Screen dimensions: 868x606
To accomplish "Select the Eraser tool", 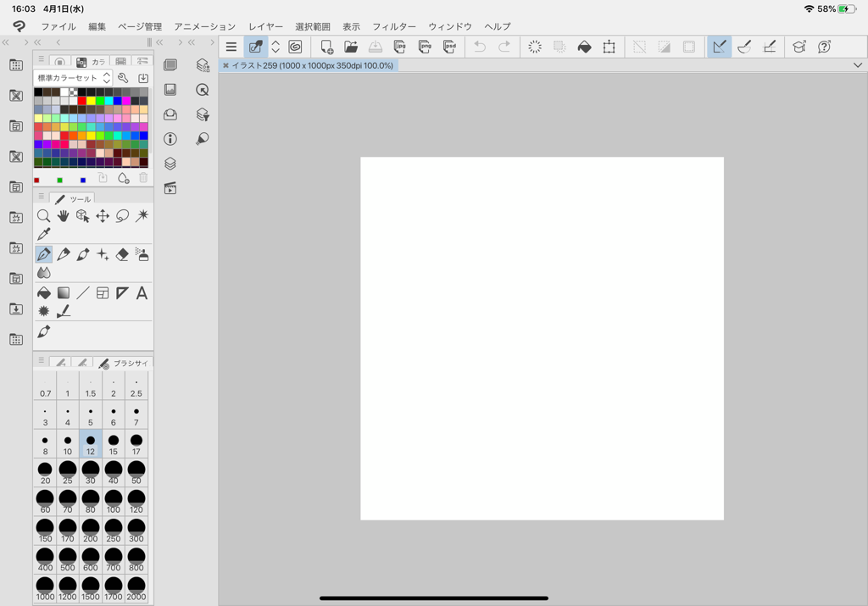I will point(122,254).
